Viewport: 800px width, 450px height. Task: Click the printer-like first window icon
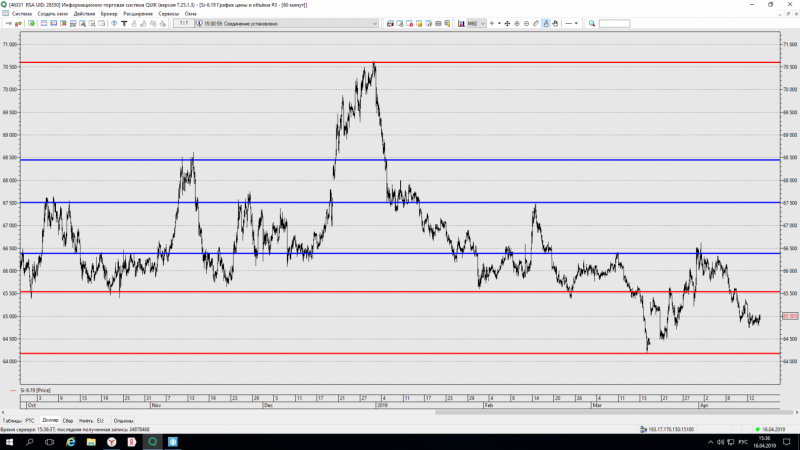[390, 23]
